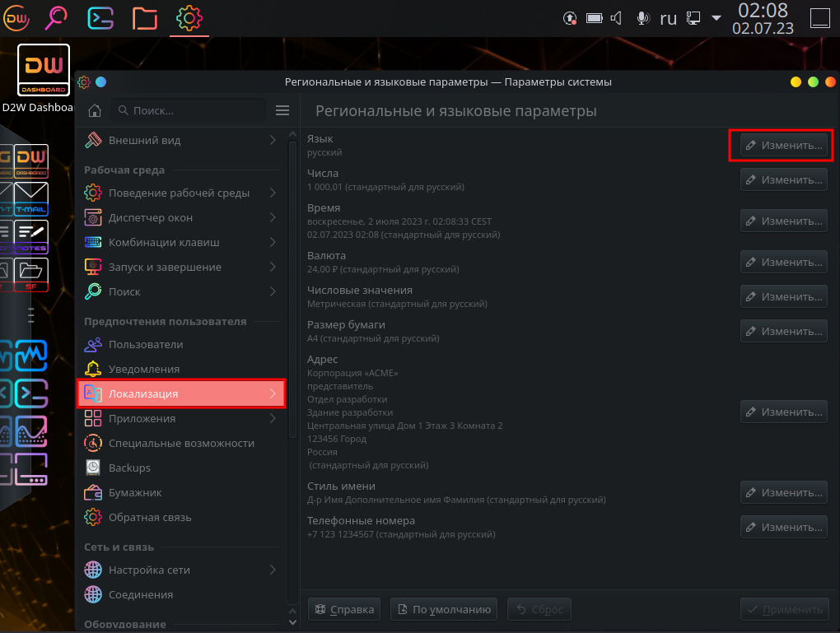Click Изменить button for Язык
The height and width of the screenshot is (633, 840).
point(783,146)
